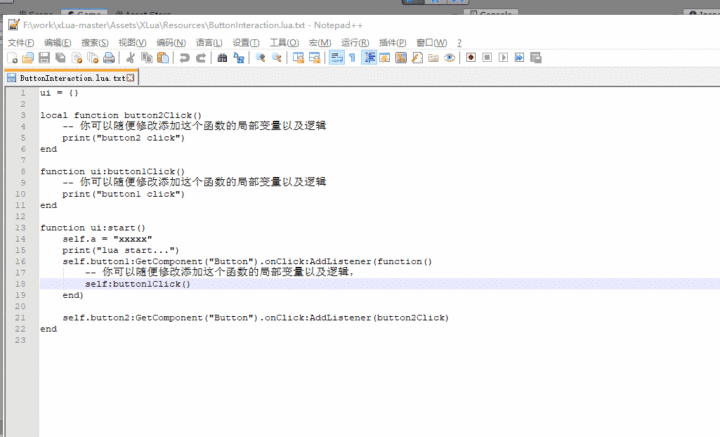Screen dimensions: 720x437
Task: Close the current document toolbar icon
Action: click(x=77, y=58)
